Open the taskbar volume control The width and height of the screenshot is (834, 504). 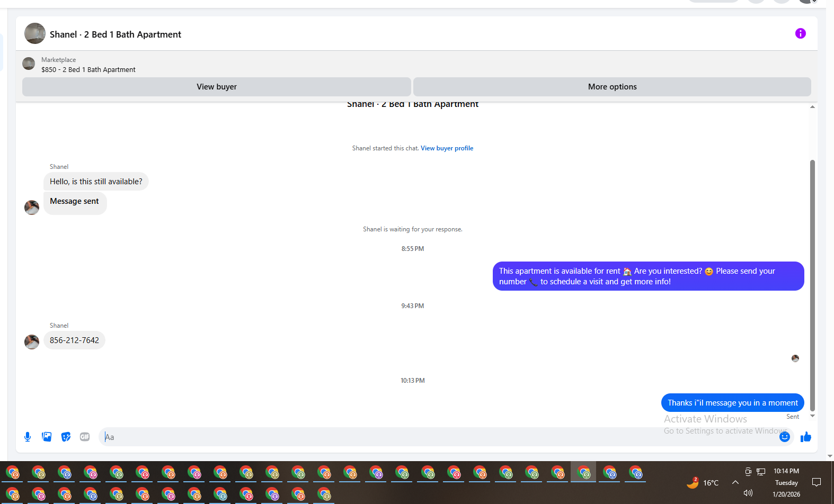[748, 493]
